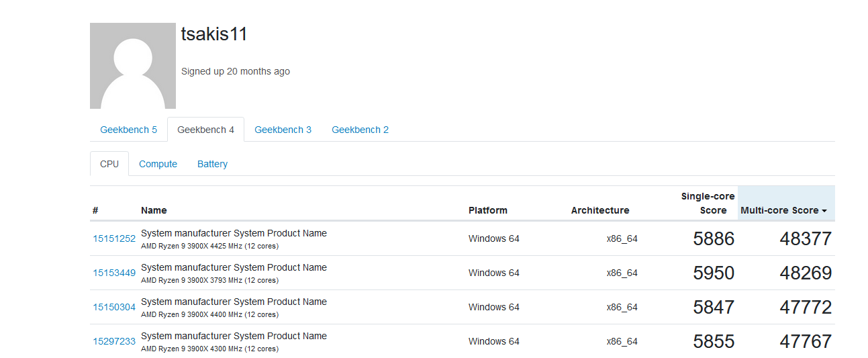Click the tsakis11 profile avatar image
This screenshot has width=868, height=358.
point(133,66)
